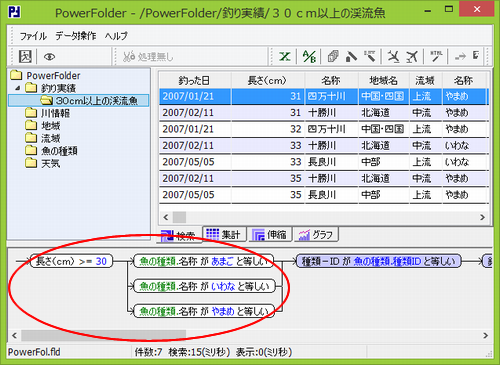Screen dimensions: 500x365
Task: Click the condition pane's left scroll arrow
Action: tap(14, 335)
